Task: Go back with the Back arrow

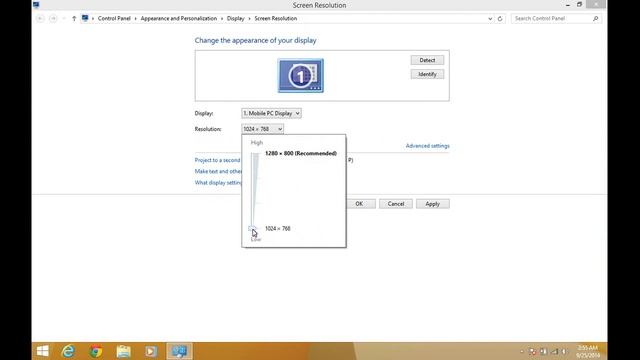Action: pos(40,18)
